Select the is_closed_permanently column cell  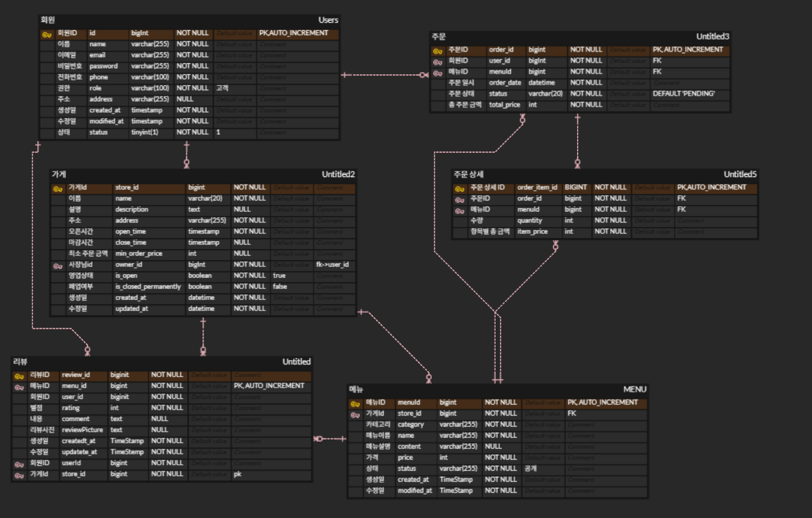(148, 287)
